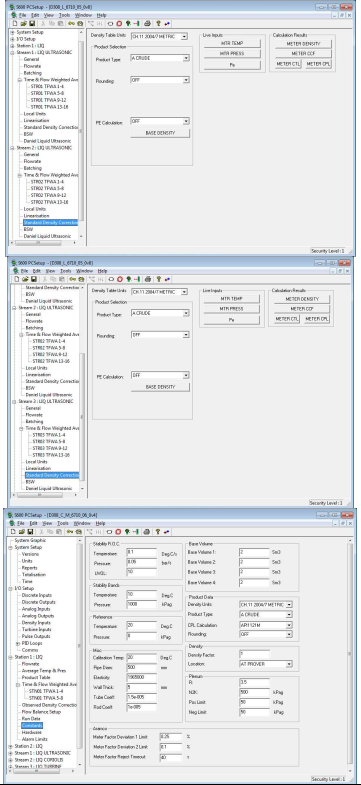Image resolution: width=361 pixels, height=785 pixels.
Task: Select Alarm Limits under Station 1 tree
Action: (35, 739)
